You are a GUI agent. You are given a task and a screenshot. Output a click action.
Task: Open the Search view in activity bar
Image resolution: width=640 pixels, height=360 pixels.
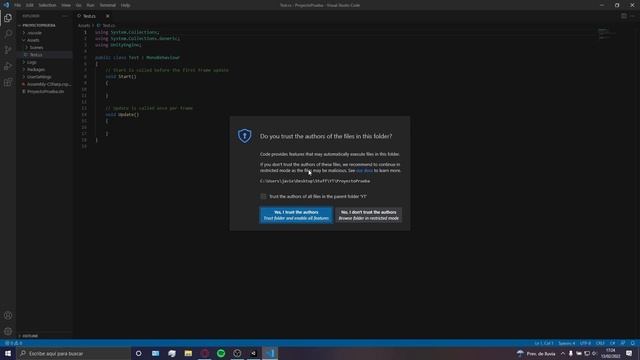click(8, 33)
